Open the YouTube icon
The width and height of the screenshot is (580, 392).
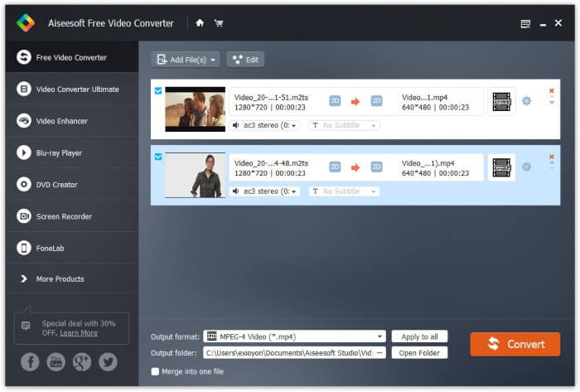click(x=56, y=362)
